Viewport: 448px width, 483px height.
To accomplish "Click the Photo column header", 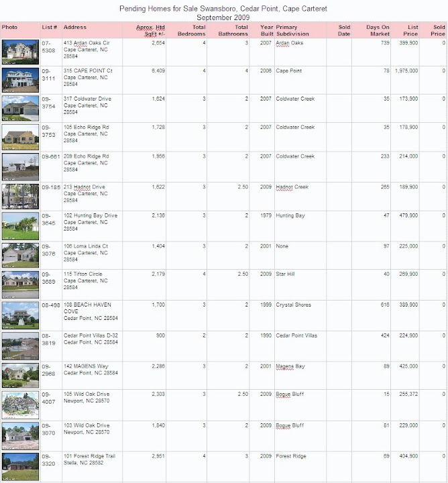I will click(x=9, y=27).
